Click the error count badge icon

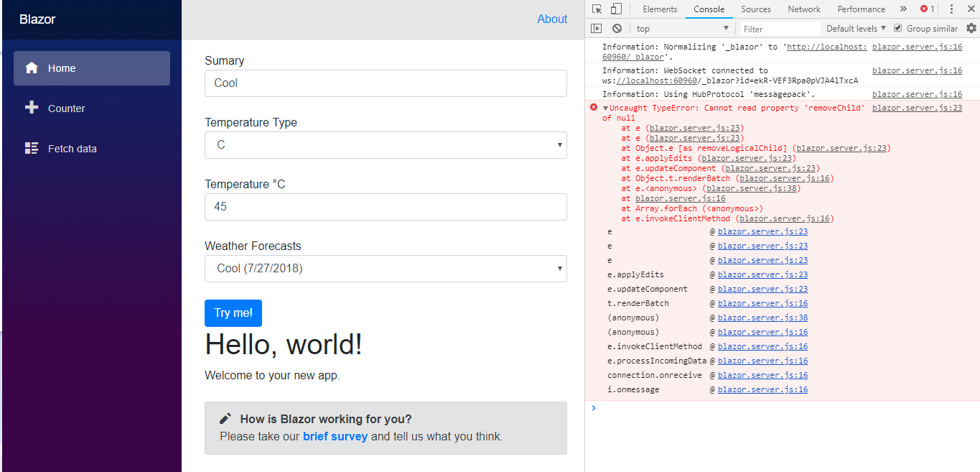coord(924,9)
